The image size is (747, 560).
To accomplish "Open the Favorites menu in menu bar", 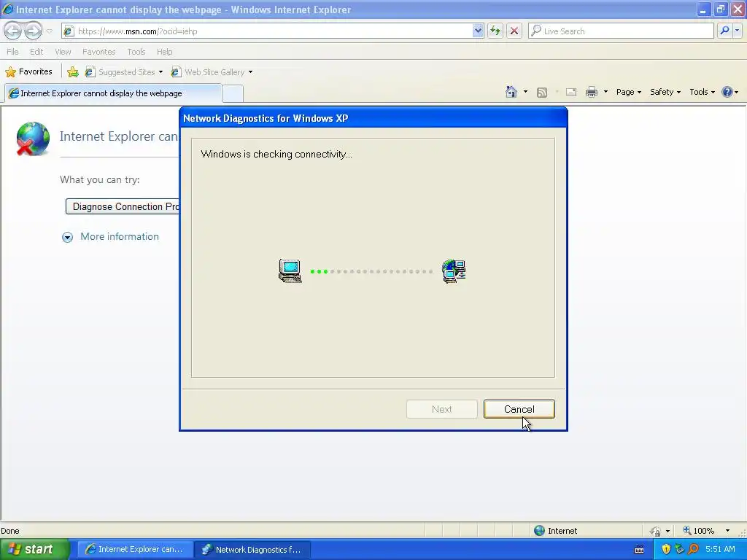I will [x=98, y=52].
